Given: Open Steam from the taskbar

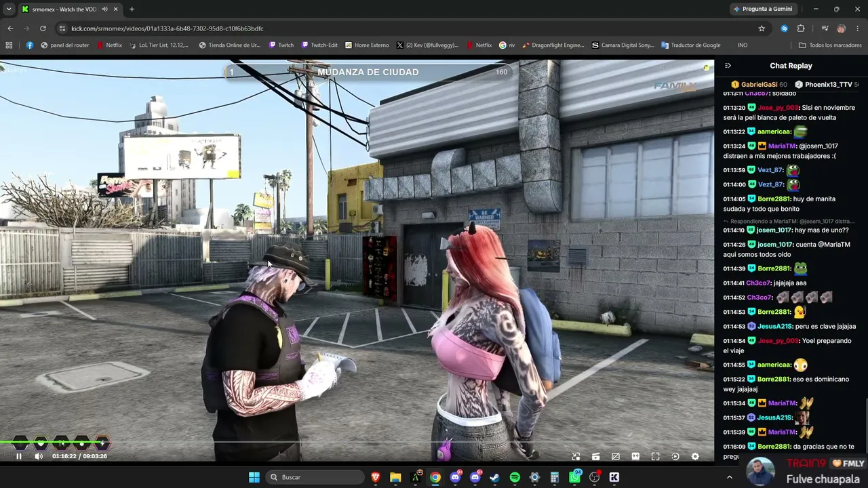Looking at the screenshot, I should click(494, 477).
